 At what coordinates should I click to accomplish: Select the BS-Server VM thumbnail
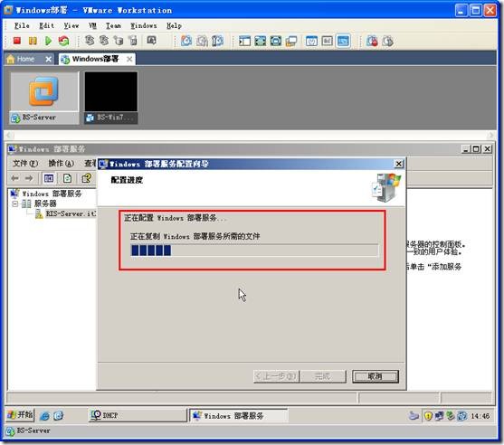point(44,98)
